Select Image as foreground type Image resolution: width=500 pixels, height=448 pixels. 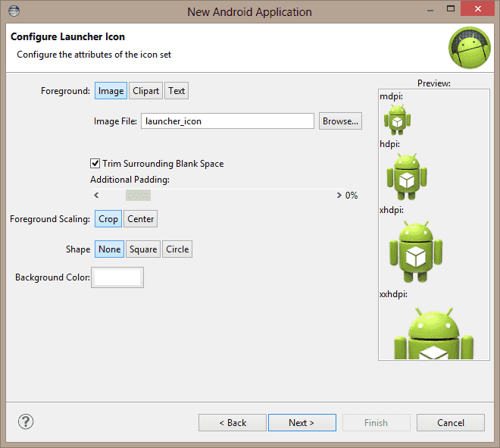click(111, 91)
